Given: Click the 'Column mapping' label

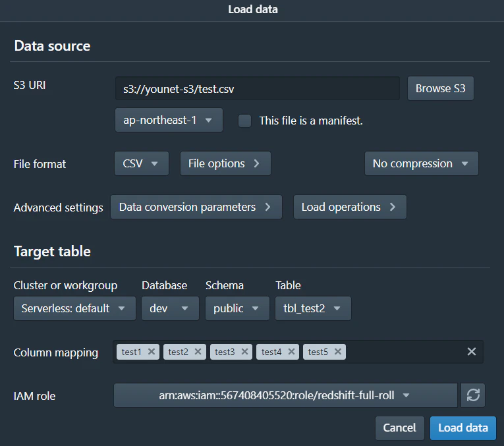Looking at the screenshot, I should point(55,353).
